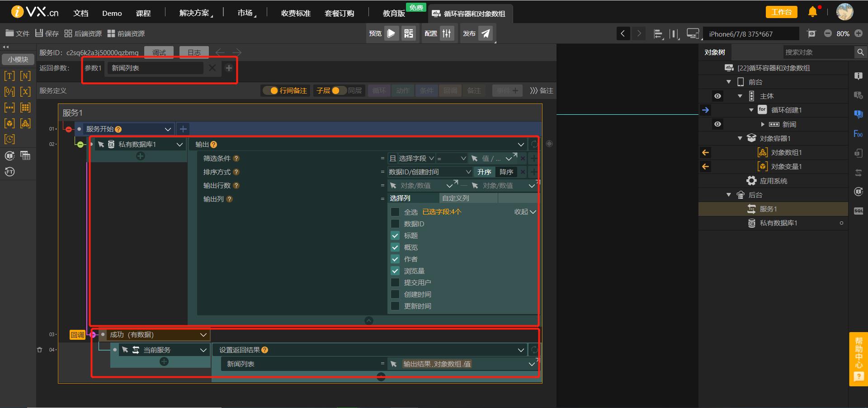The height and width of the screenshot is (408, 868).
Task: Click the 调试 button
Action: 159,52
